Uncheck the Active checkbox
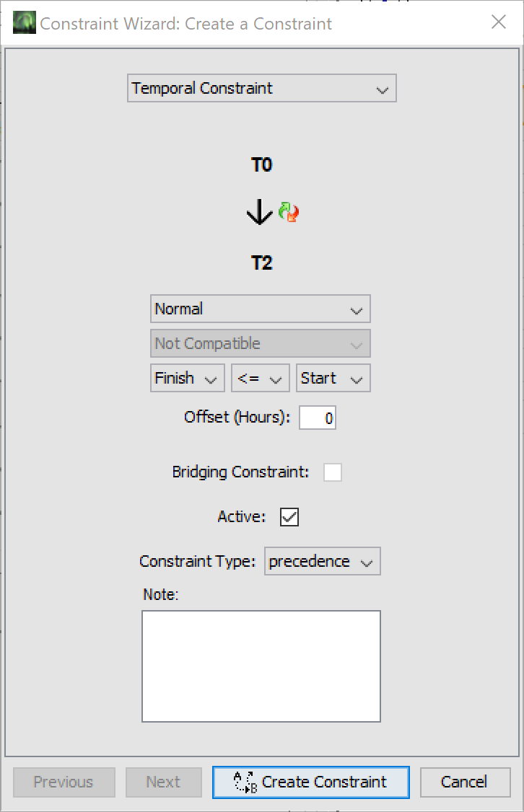Screen dimensions: 524x812 [289, 517]
